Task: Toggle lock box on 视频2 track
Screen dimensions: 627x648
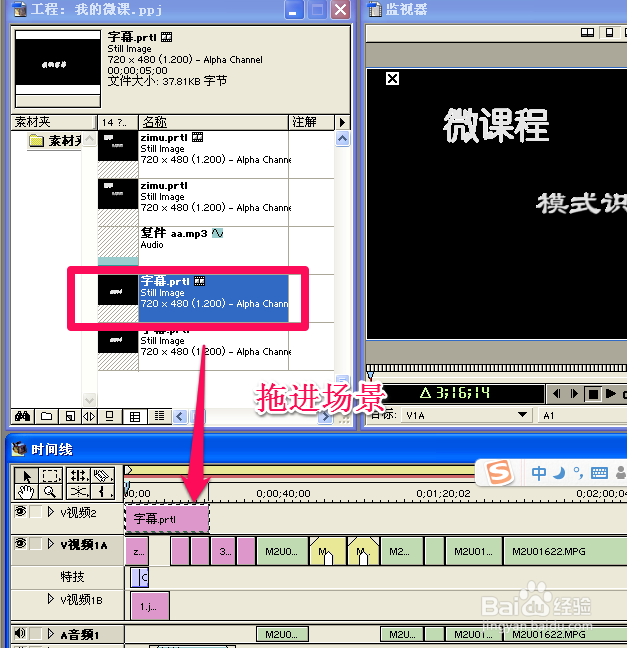Action: pyautogui.click(x=36, y=512)
